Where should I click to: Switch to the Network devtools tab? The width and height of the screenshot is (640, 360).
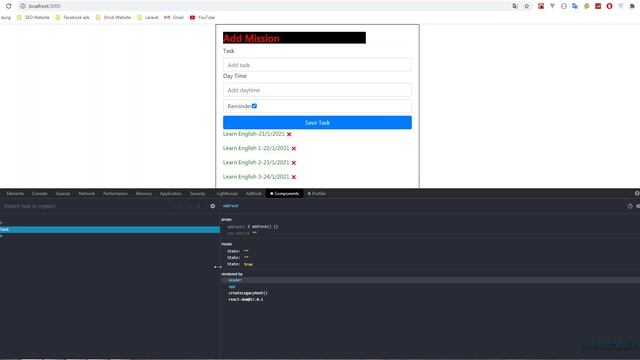click(x=87, y=193)
